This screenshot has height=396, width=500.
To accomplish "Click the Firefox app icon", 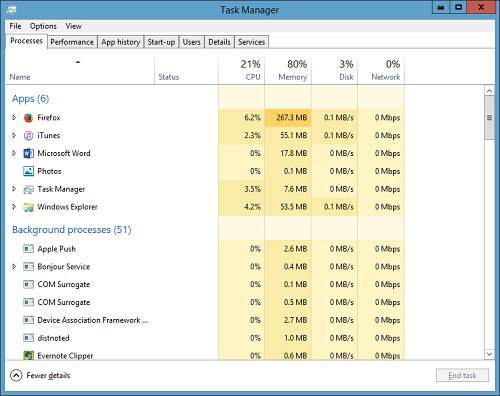I will pos(28,118).
